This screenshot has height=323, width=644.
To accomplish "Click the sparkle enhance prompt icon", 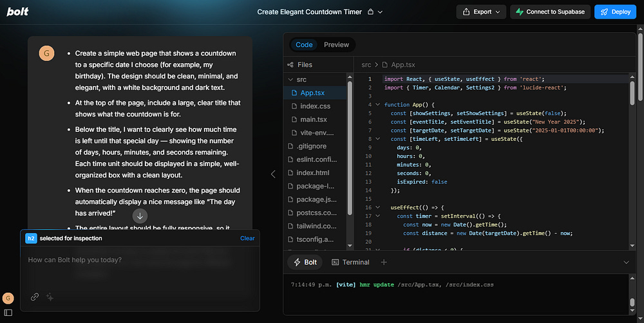I will coord(50,297).
